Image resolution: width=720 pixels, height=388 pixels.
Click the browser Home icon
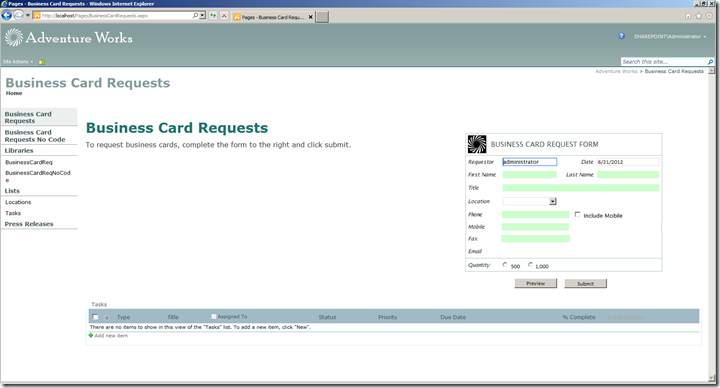pyautogui.click(x=688, y=16)
